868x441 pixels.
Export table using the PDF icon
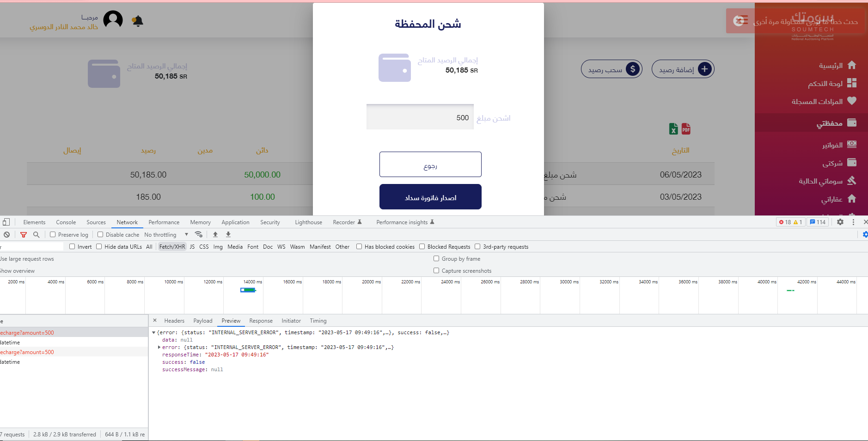click(686, 129)
